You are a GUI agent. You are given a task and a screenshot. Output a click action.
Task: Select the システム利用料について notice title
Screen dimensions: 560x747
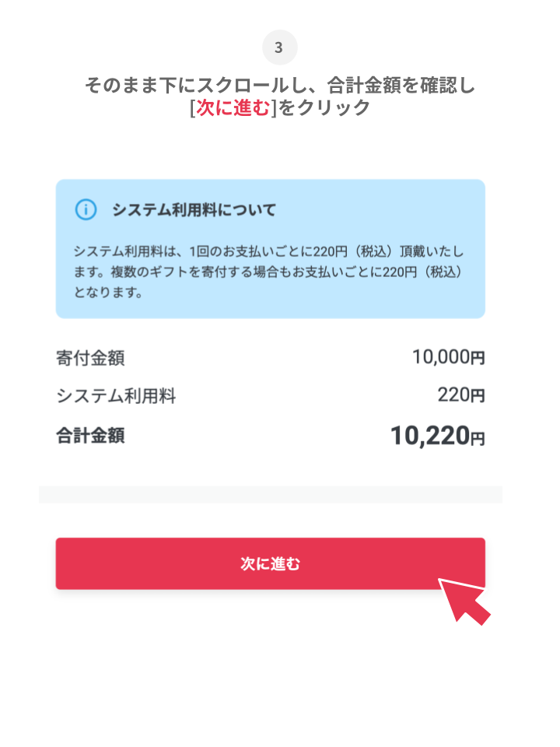click(x=194, y=210)
